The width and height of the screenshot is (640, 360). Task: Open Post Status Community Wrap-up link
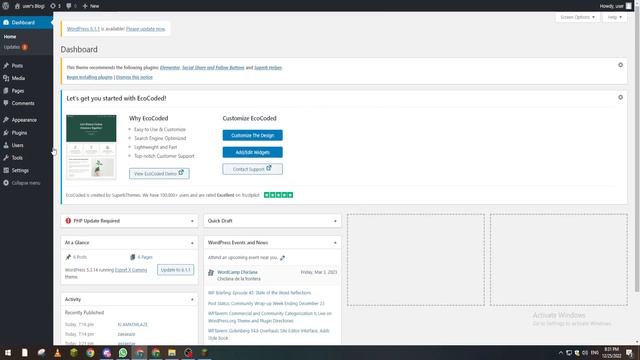click(266, 304)
